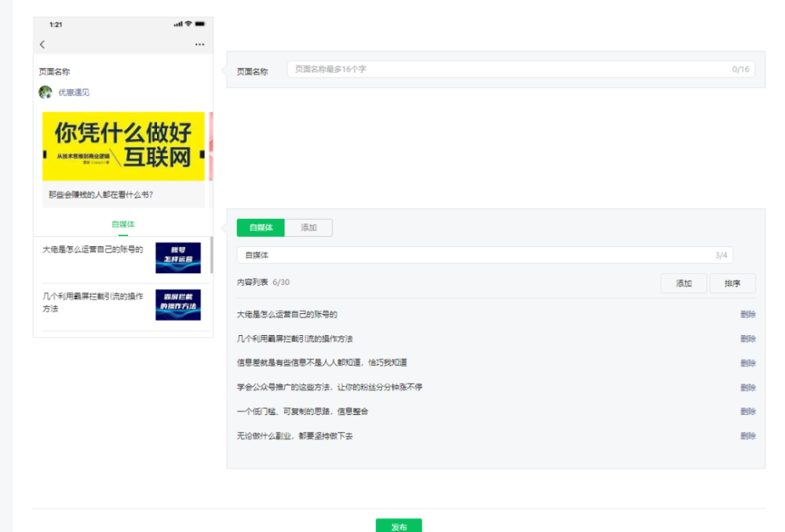Open the three-dot more menu in preview

(199, 45)
